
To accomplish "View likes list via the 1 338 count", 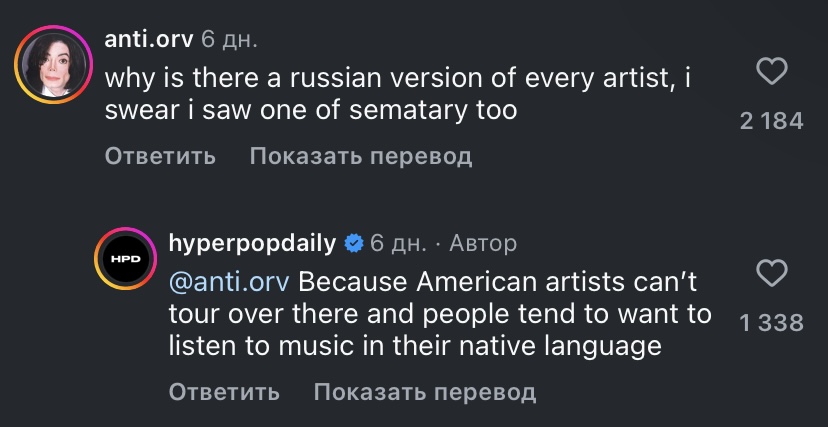I will (x=771, y=322).
